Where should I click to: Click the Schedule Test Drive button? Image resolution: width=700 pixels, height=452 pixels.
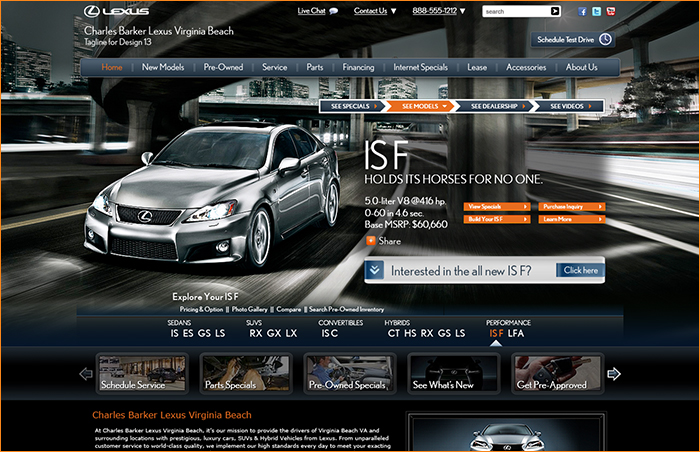click(574, 40)
